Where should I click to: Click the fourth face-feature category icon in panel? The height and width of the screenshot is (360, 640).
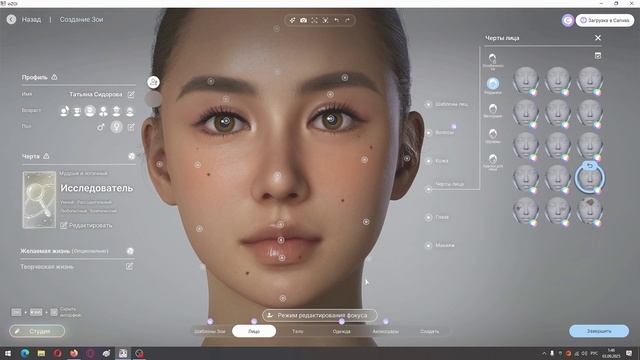coord(493,133)
